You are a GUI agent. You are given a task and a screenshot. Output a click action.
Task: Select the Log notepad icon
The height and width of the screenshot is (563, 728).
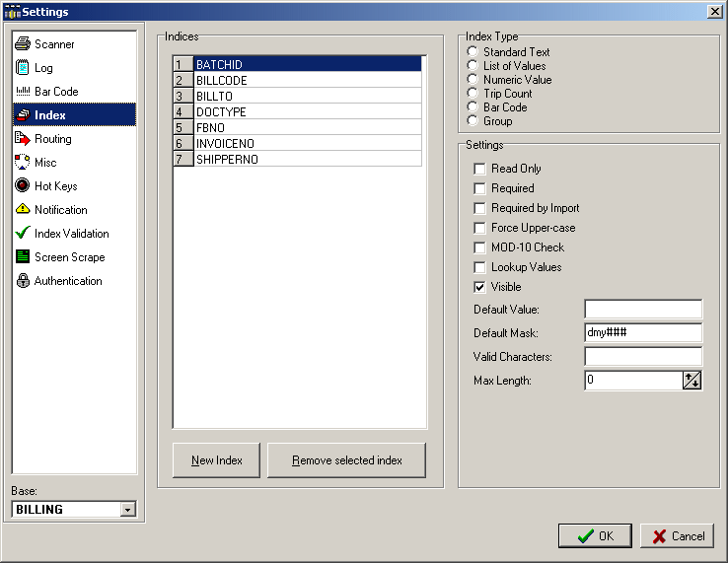(23, 67)
